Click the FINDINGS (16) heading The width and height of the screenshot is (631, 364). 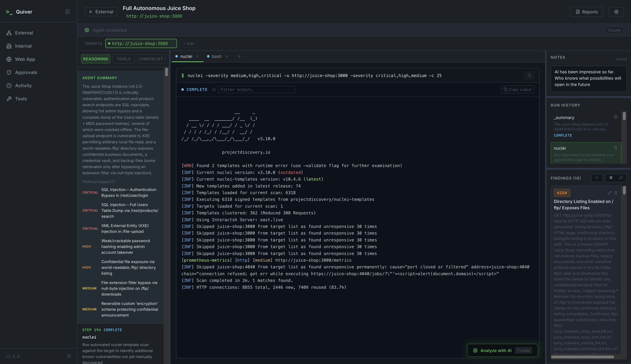[566, 178]
